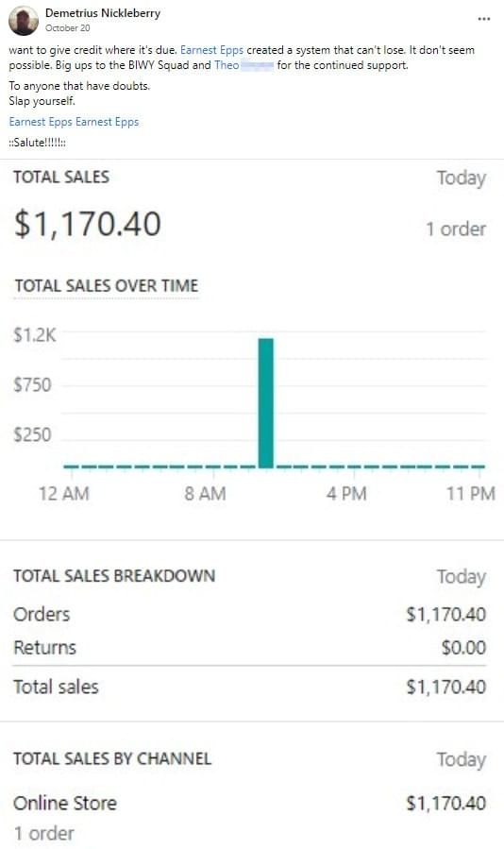Click Today next to Total Sales Breakdown
The height and width of the screenshot is (849, 504).
[462, 577]
